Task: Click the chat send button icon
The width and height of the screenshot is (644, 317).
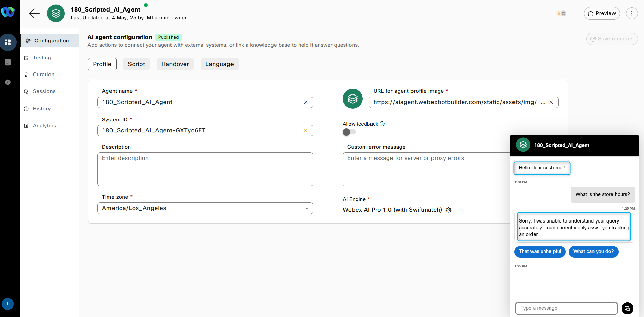Action: [x=627, y=308]
